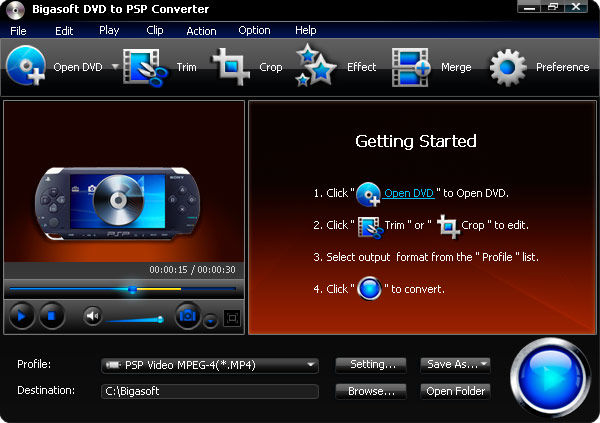
Task: Click the app disc icon in title bar
Action: pyautogui.click(x=15, y=10)
